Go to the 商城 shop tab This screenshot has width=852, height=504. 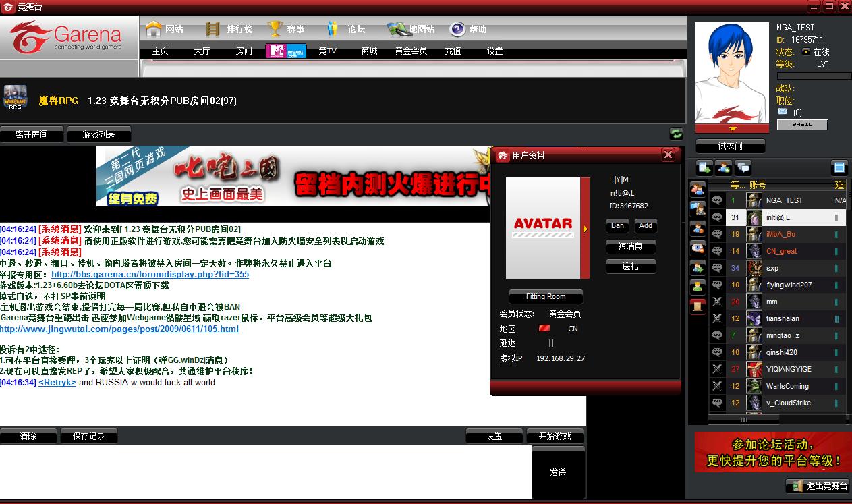point(369,51)
